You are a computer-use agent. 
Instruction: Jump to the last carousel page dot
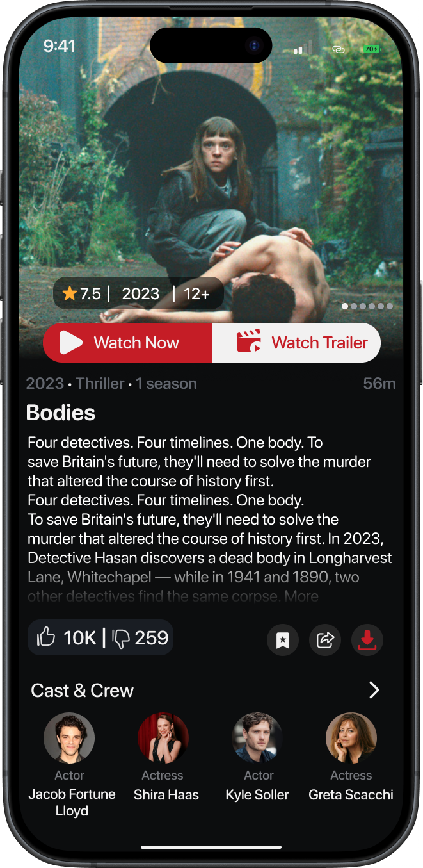[390, 306]
